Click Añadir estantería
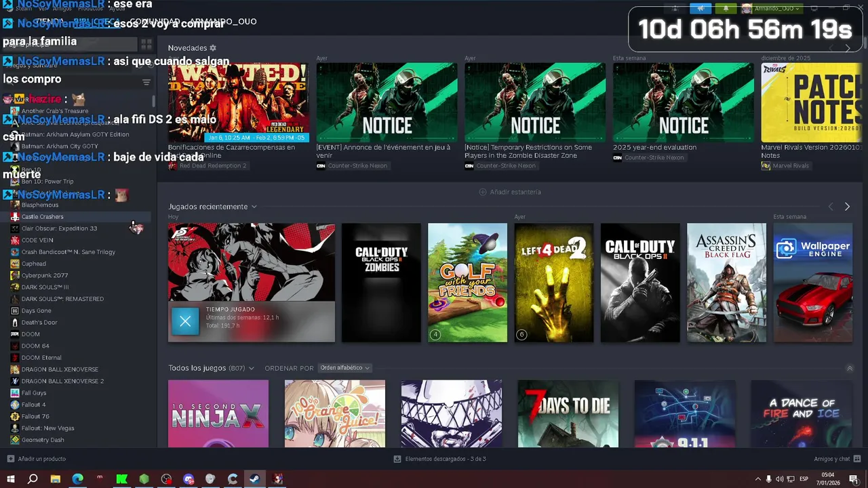868x488 pixels. [510, 192]
